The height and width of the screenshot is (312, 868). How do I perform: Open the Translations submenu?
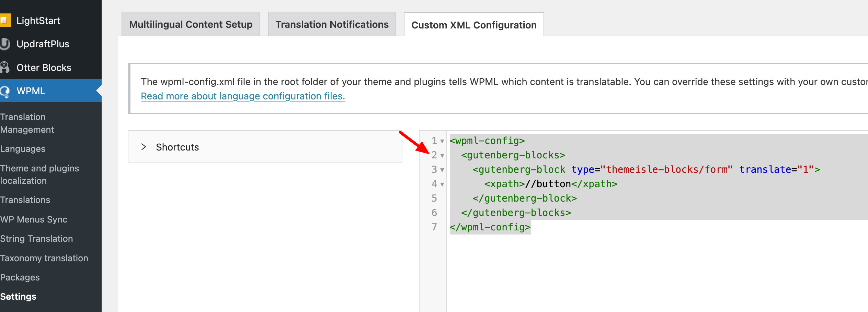point(25,200)
